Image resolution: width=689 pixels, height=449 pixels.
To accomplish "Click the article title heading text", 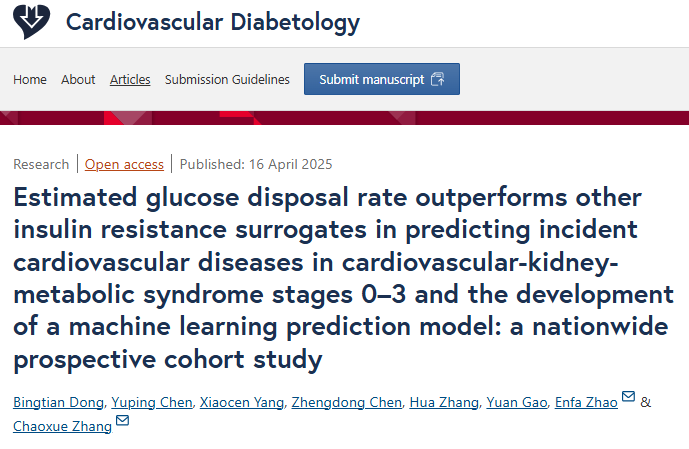I will (x=343, y=278).
